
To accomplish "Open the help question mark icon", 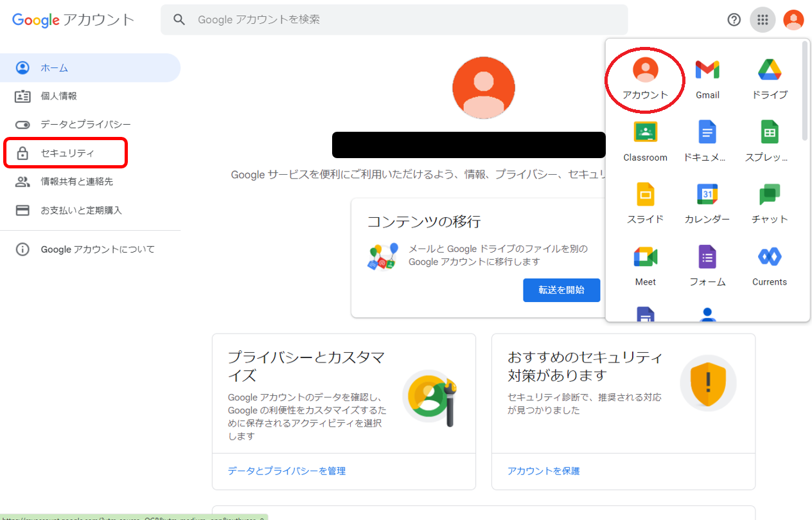I will tap(734, 20).
